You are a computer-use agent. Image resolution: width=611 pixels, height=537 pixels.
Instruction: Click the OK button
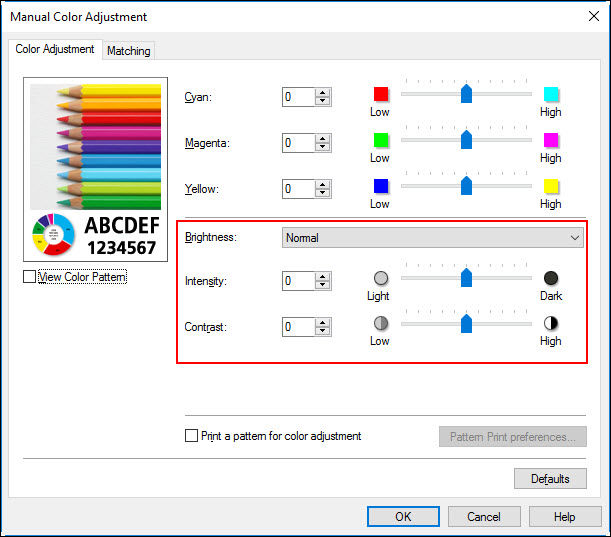tap(403, 517)
